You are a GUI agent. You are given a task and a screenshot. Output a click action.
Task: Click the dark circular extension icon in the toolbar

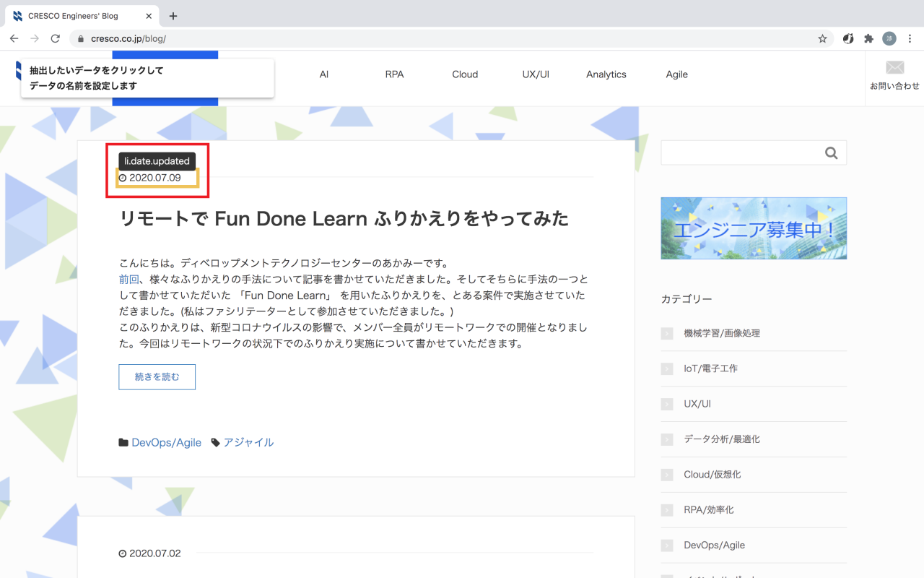(848, 39)
